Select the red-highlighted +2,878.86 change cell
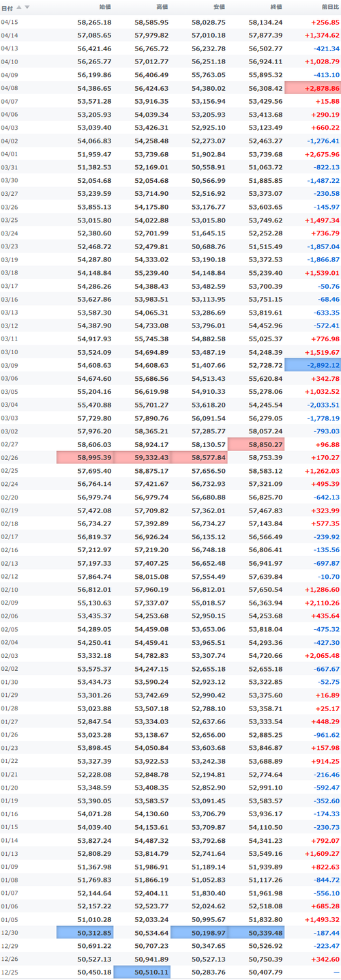 312,88
